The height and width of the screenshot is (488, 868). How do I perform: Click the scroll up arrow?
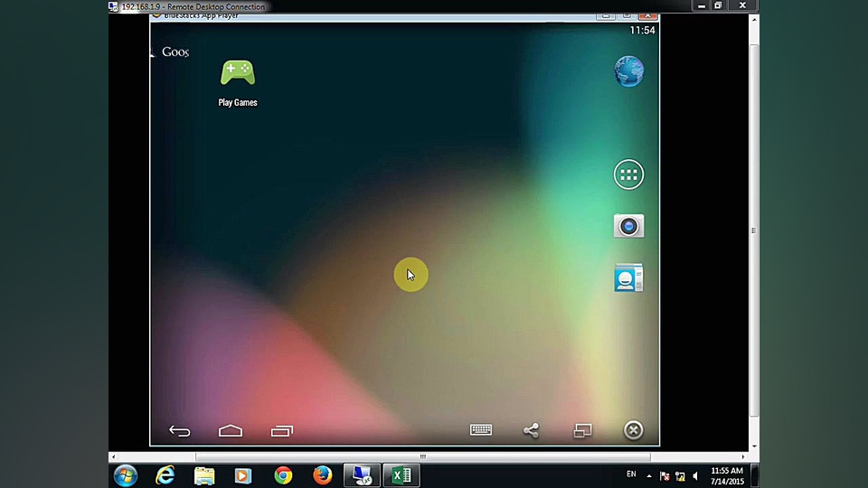pos(754,19)
